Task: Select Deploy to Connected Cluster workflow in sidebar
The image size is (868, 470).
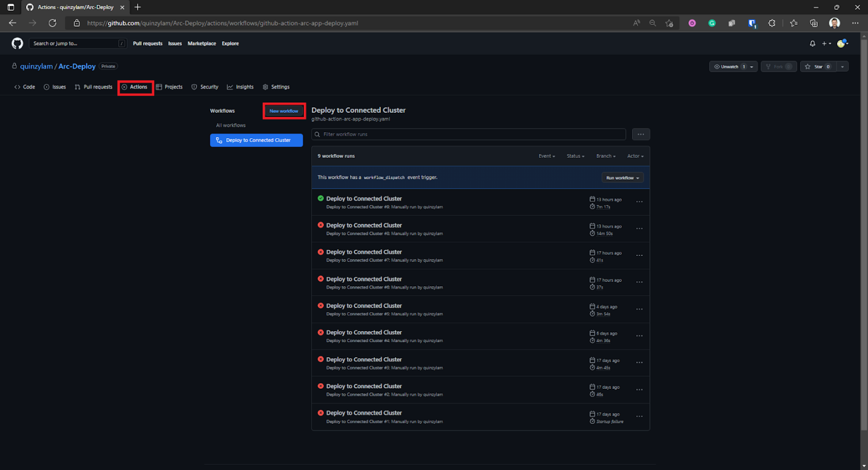Action: [257, 140]
